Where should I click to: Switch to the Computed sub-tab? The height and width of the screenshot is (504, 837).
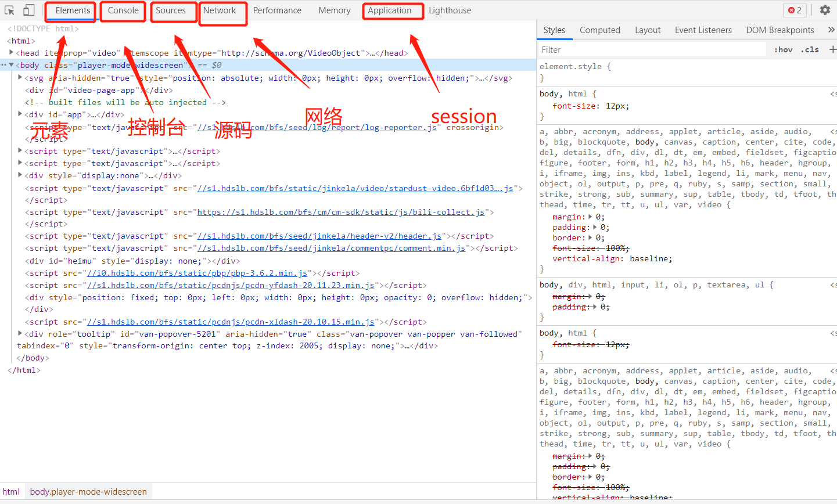600,30
